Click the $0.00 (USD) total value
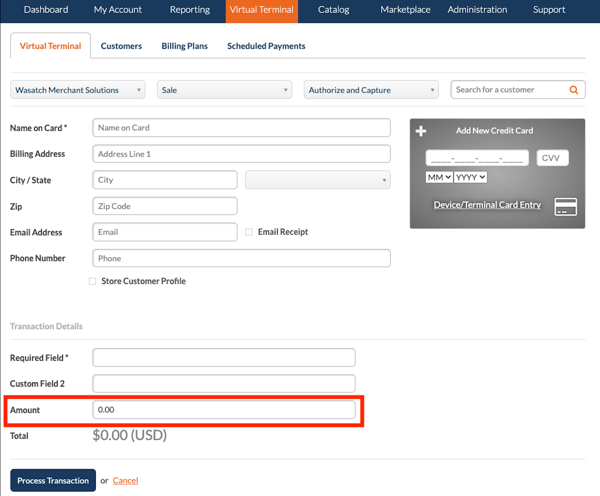This screenshot has width=600, height=496. click(x=130, y=436)
